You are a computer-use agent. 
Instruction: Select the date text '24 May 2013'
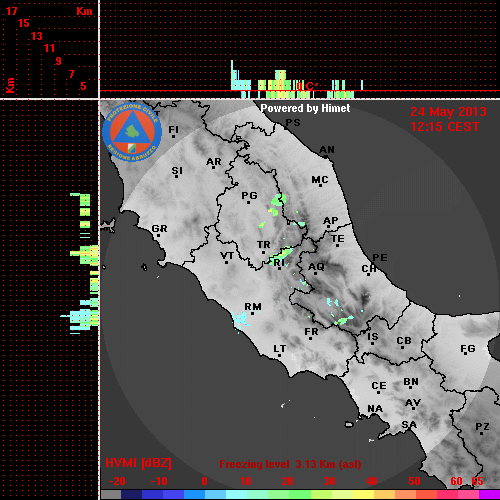(x=448, y=112)
